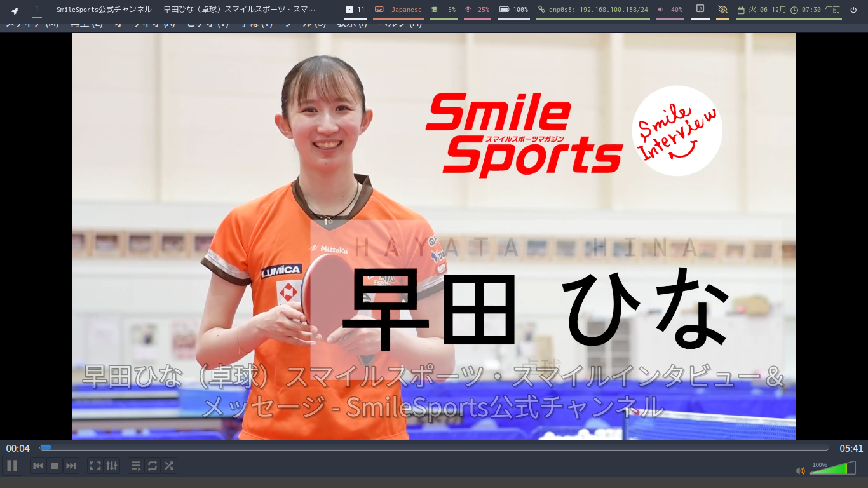Skip to previous media track

pos(38,466)
